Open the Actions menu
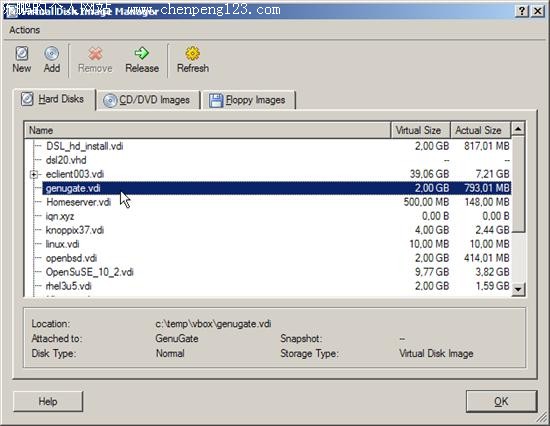Screen dimensions: 550x426 point(25,30)
